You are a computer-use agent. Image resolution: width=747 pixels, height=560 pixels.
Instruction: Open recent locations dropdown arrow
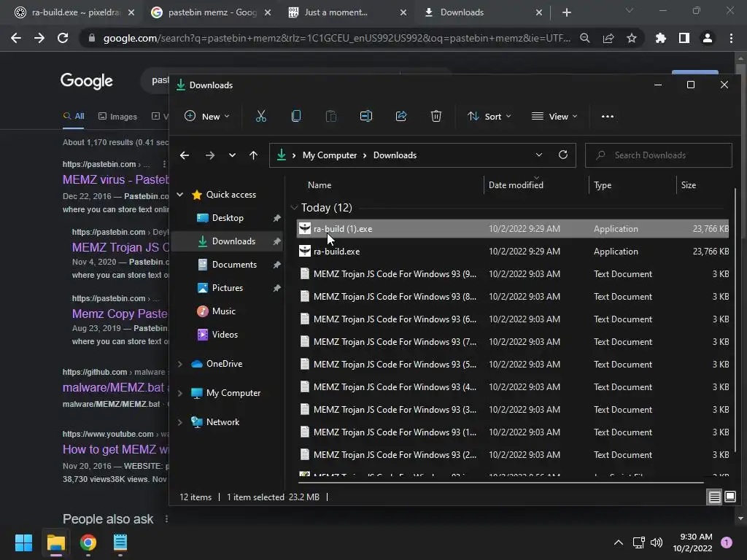pos(232,155)
